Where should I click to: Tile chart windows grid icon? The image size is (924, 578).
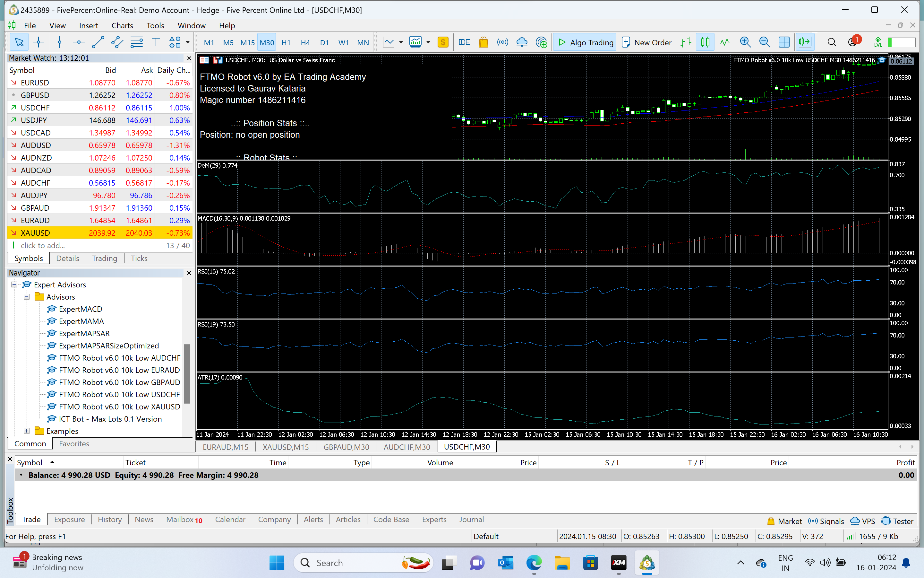784,42
